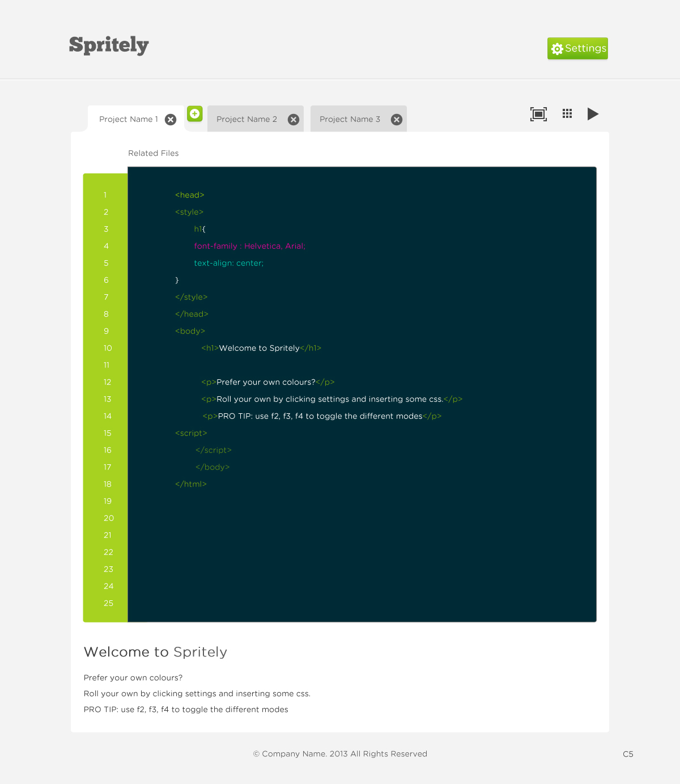This screenshot has width=680, height=784.
Task: Click the script tag on line 15
Action: point(191,433)
